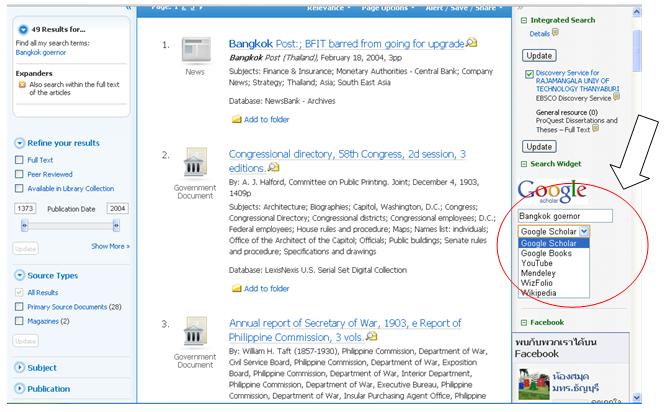Click the preview magnifier icon beside Bangkok Post title

point(471,44)
